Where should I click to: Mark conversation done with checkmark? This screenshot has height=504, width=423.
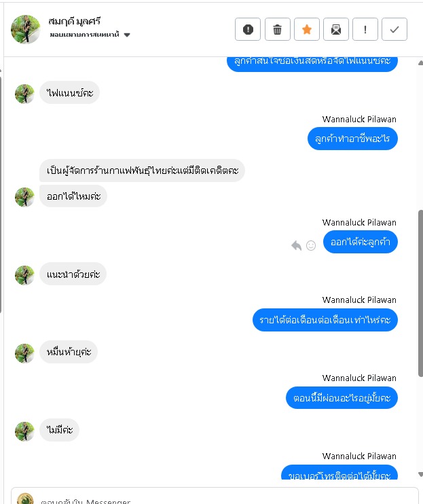click(394, 29)
